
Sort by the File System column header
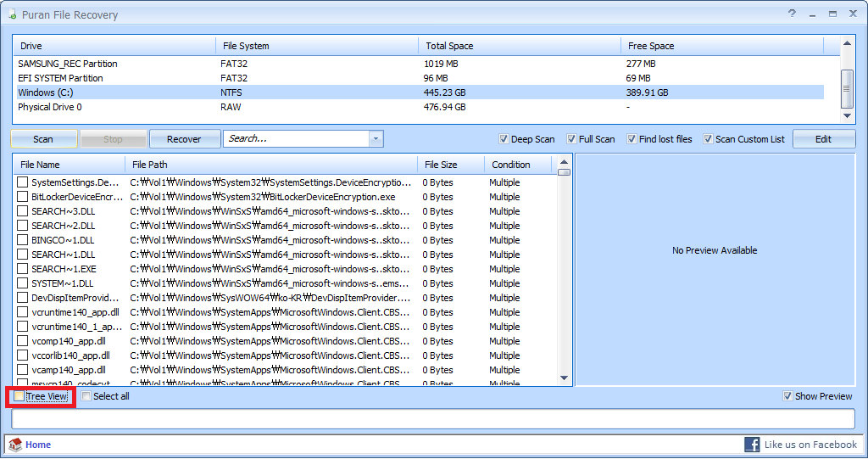pos(317,46)
